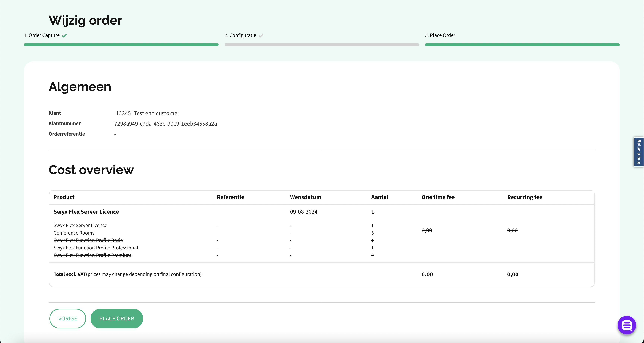
Task: Click the Raise a bug side tab
Action: (x=639, y=152)
